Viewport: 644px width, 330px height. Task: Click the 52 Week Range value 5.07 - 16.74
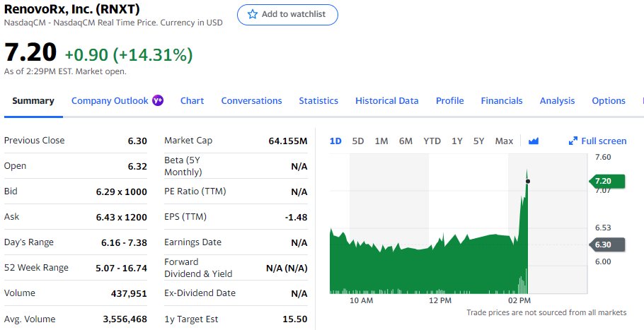121,268
